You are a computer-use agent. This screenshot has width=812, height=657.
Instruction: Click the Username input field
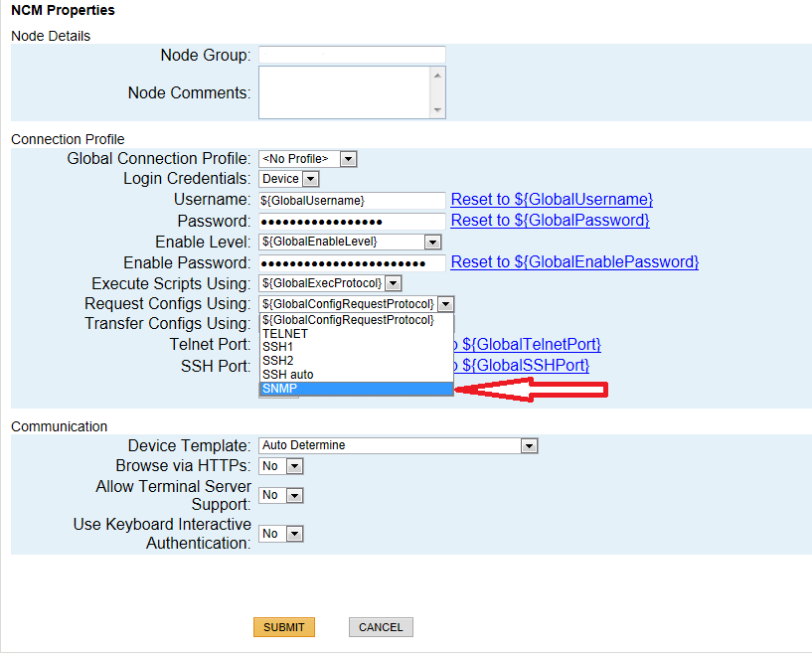[x=352, y=201]
